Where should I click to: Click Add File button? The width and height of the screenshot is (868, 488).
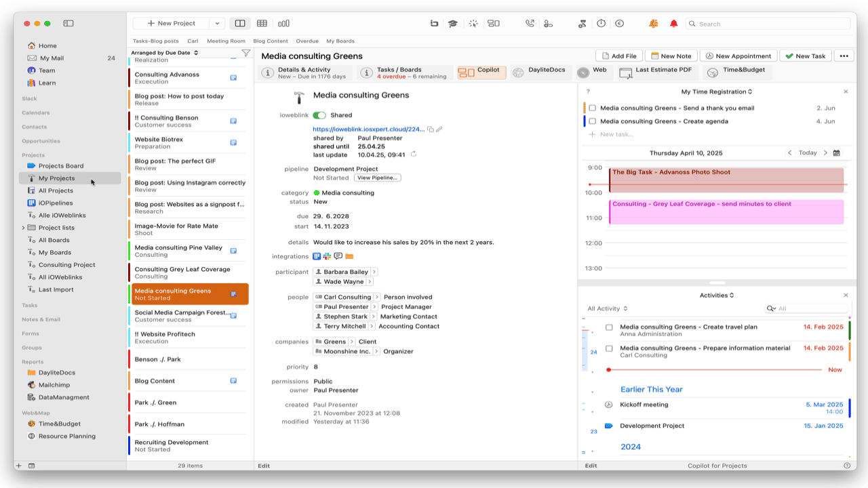click(x=618, y=56)
